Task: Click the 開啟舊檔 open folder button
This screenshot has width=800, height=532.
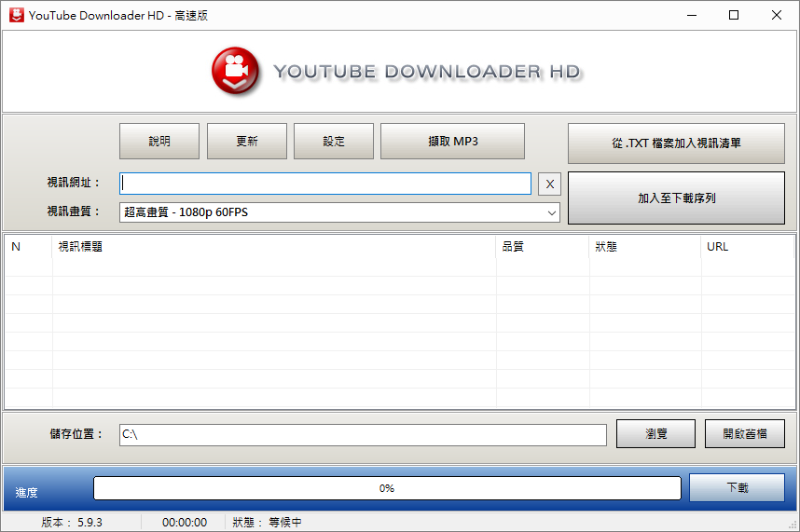Action: tap(745, 434)
